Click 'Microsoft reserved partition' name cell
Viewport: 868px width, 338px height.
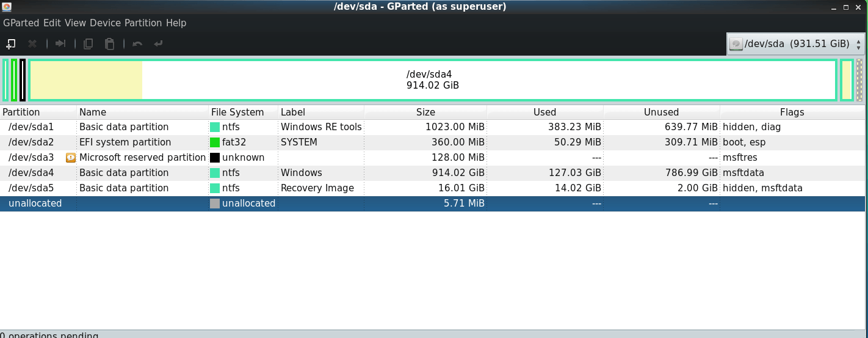tap(142, 158)
